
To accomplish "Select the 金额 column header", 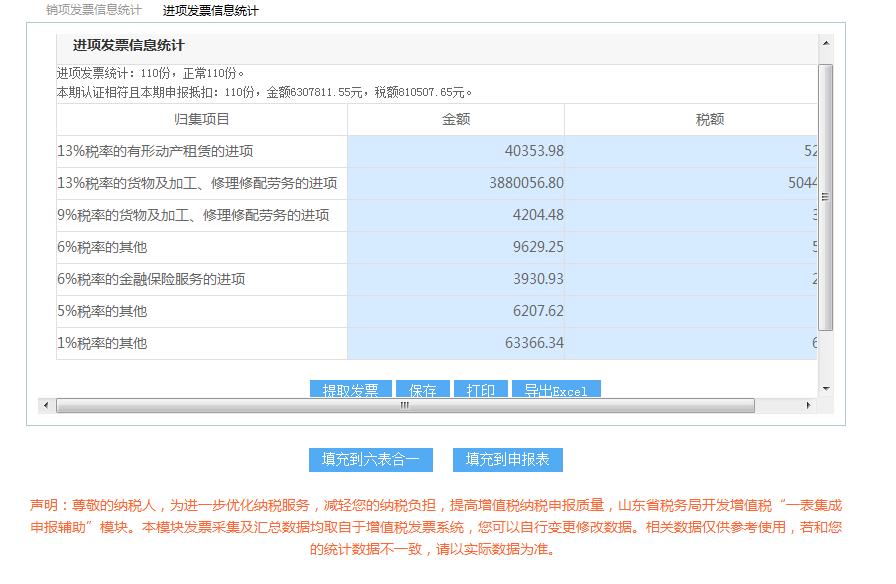I will point(455,118).
